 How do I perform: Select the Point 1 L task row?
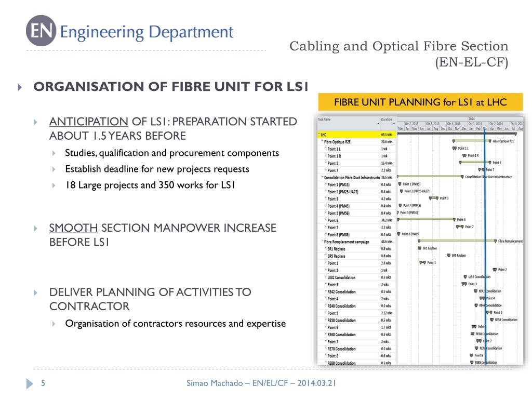pyautogui.click(x=356, y=149)
